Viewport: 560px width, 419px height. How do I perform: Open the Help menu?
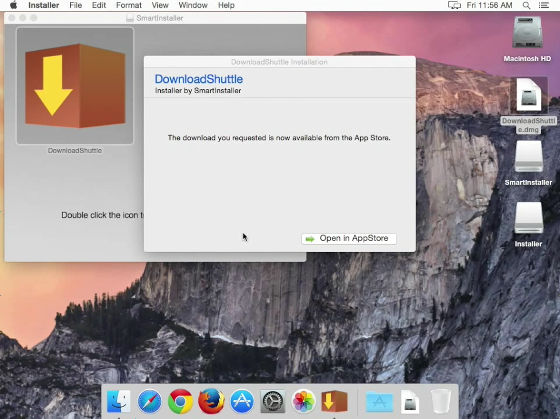pos(226,5)
